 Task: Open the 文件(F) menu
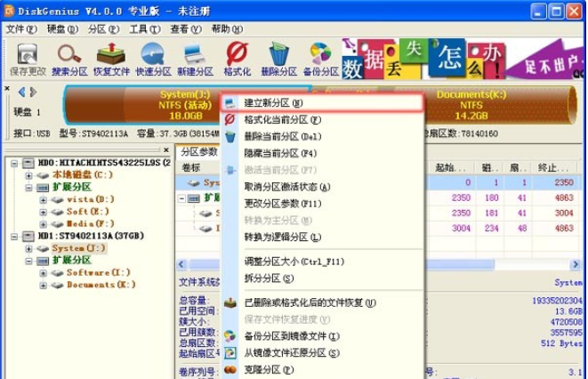21,28
